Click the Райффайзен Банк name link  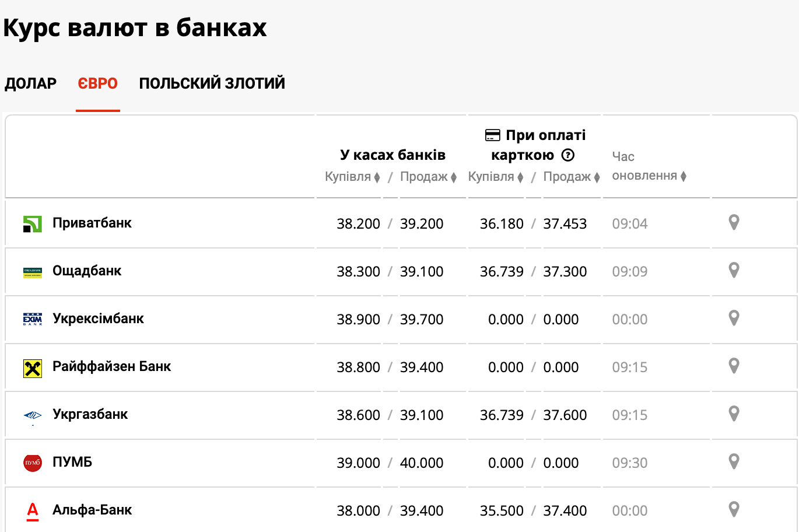click(111, 366)
